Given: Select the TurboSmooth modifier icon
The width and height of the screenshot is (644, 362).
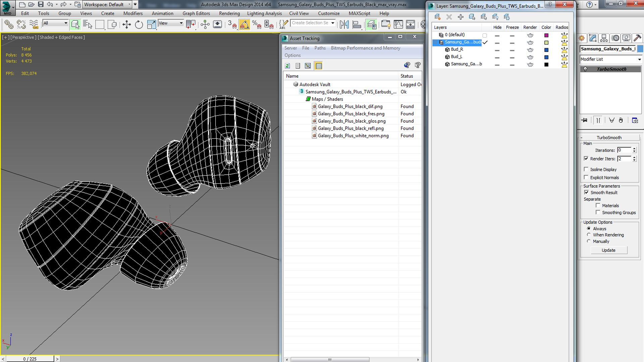Looking at the screenshot, I should coord(585,69).
